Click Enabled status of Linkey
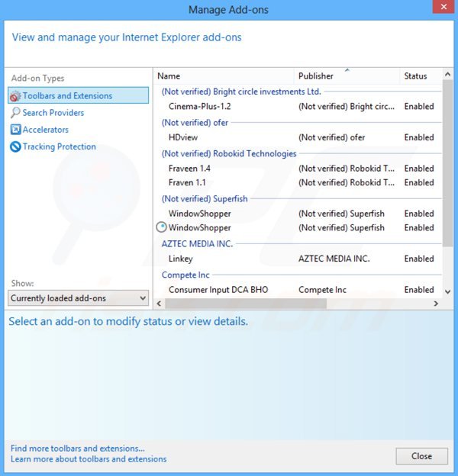This screenshot has height=476, width=458. coord(419,259)
